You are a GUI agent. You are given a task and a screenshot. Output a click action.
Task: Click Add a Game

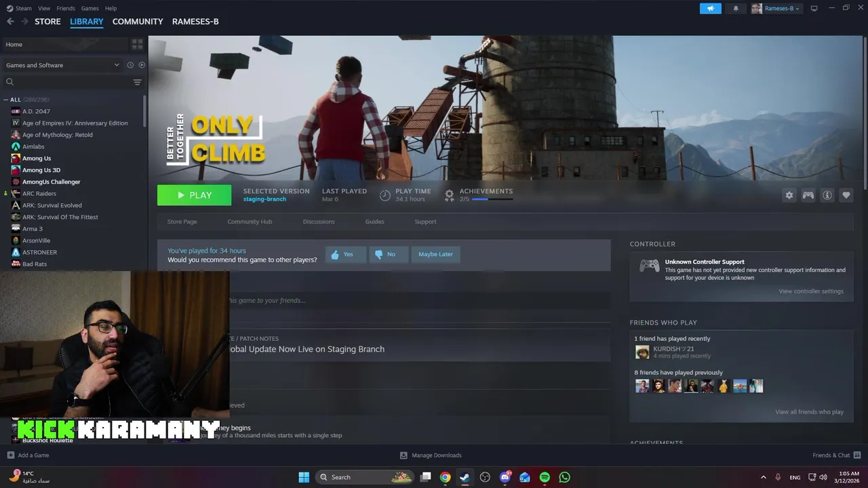28,455
